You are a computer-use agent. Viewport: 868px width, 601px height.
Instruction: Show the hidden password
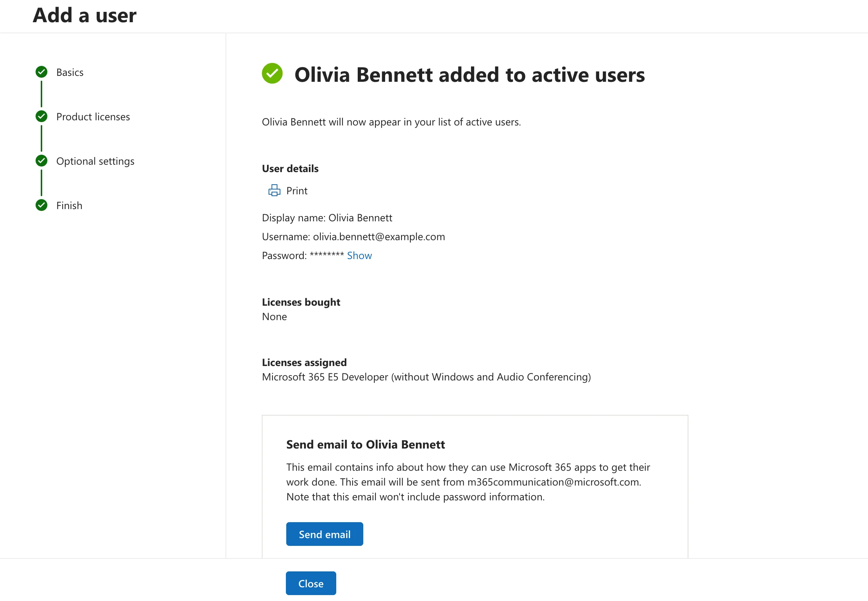(360, 256)
